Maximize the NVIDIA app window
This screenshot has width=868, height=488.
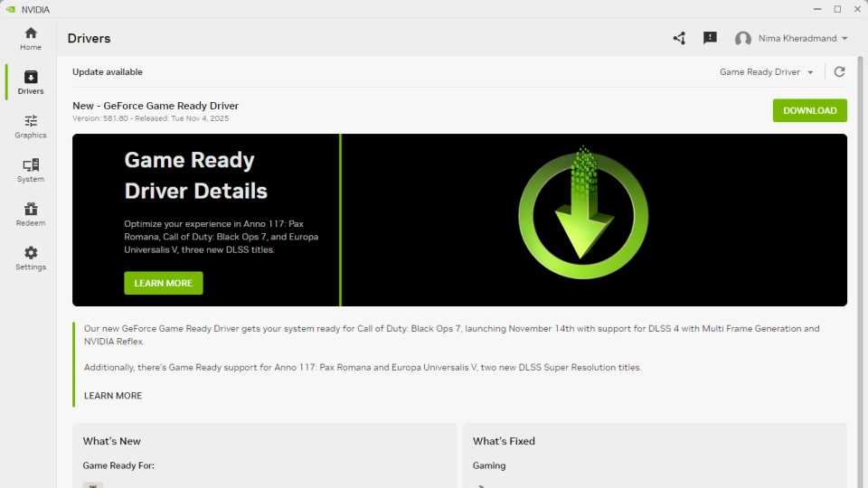coord(837,9)
